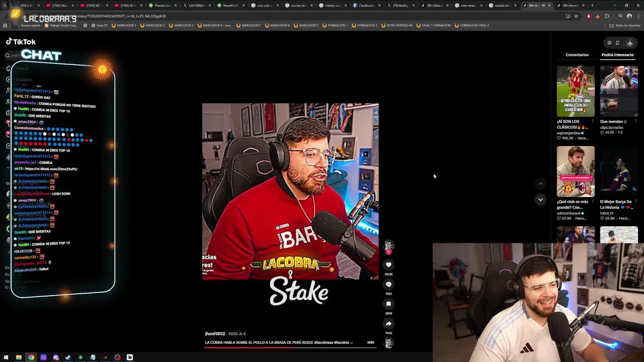Open options for ¡AÍ SON LOS CLÁSICOS! video
The image size is (644, 362).
pyautogui.click(x=592, y=121)
